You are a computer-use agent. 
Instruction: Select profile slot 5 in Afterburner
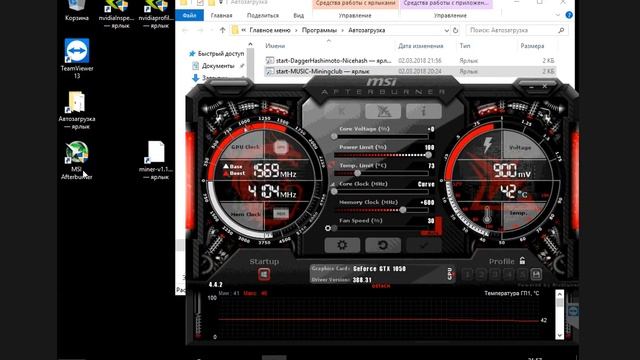[x=522, y=274]
